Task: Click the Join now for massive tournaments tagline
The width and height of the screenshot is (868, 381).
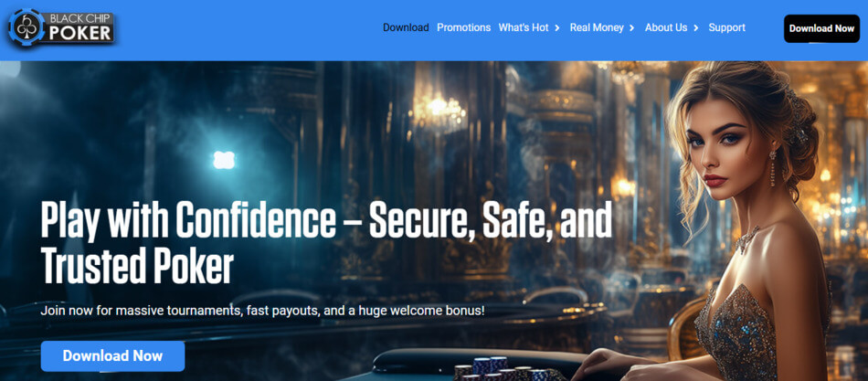Action: [x=263, y=310]
